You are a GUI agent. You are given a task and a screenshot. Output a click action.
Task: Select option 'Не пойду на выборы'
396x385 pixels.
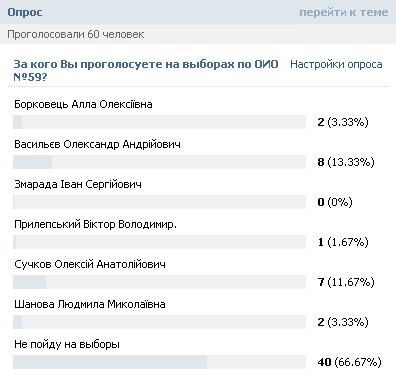[x=67, y=344]
